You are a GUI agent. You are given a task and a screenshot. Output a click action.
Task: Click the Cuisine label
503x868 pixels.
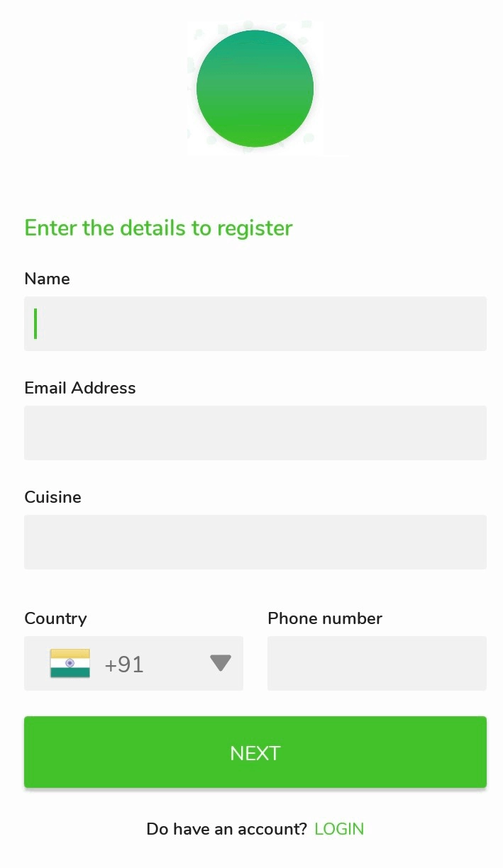point(52,497)
